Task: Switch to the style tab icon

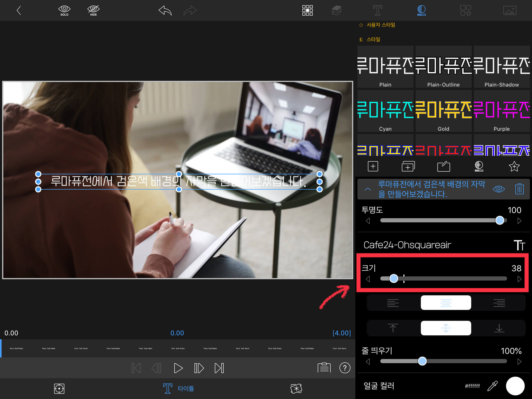Action: coord(421,10)
